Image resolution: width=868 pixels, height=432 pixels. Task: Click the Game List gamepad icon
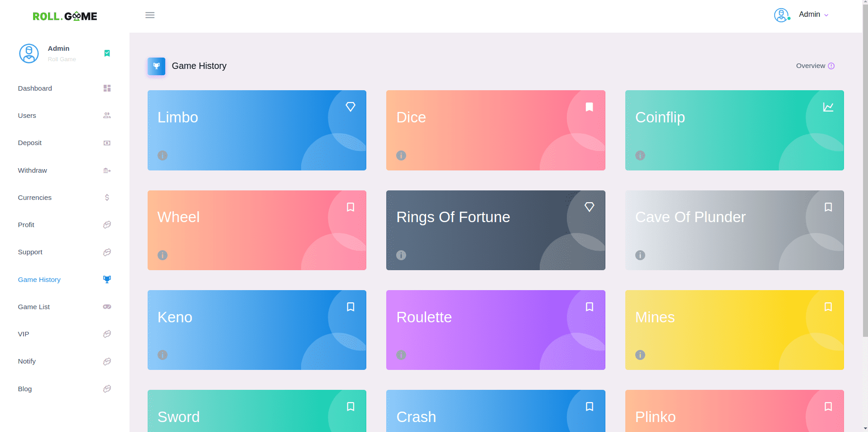(107, 307)
